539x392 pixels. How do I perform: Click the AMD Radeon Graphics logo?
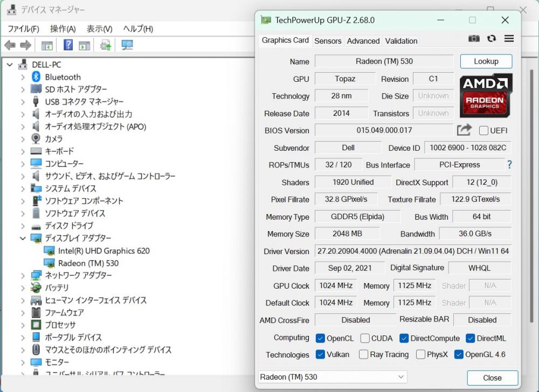pos(486,95)
